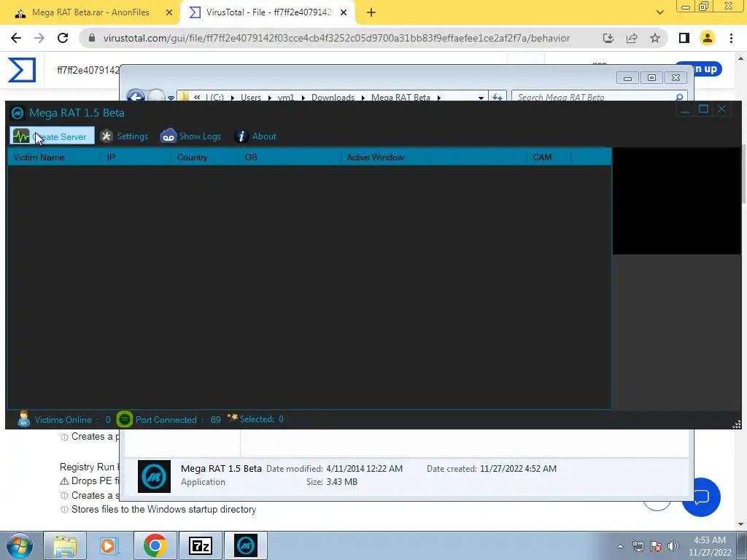Image resolution: width=747 pixels, height=560 pixels.
Task: Click the VirusTotal URL address bar
Action: coord(336,38)
